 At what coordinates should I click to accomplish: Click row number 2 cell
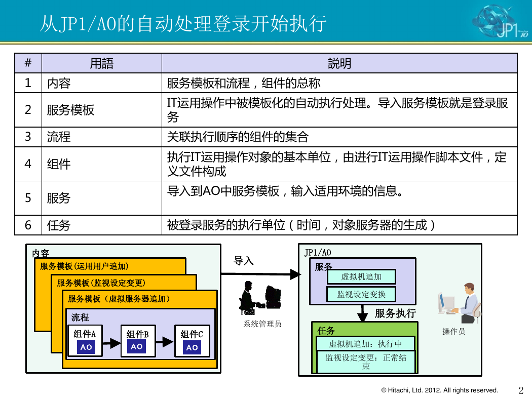(28, 110)
